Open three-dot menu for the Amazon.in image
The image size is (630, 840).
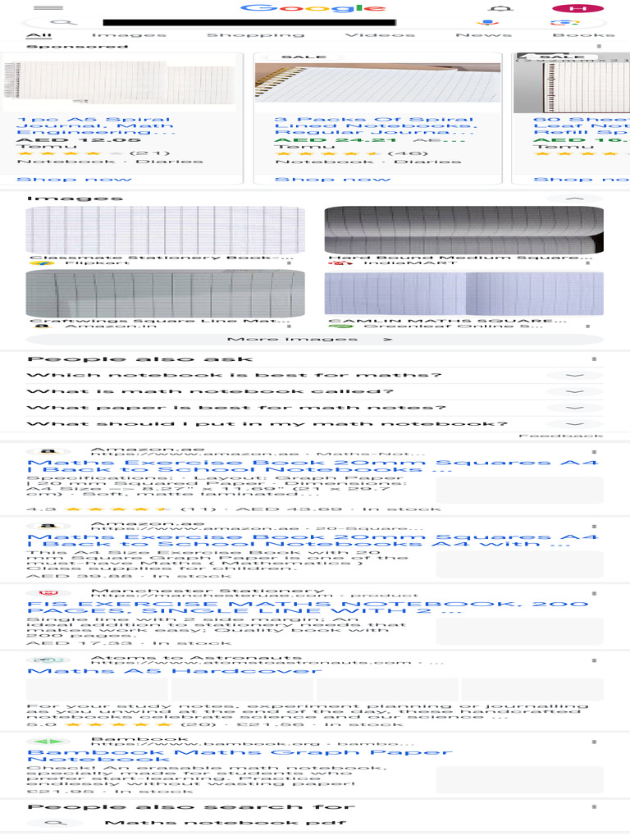coord(290,326)
